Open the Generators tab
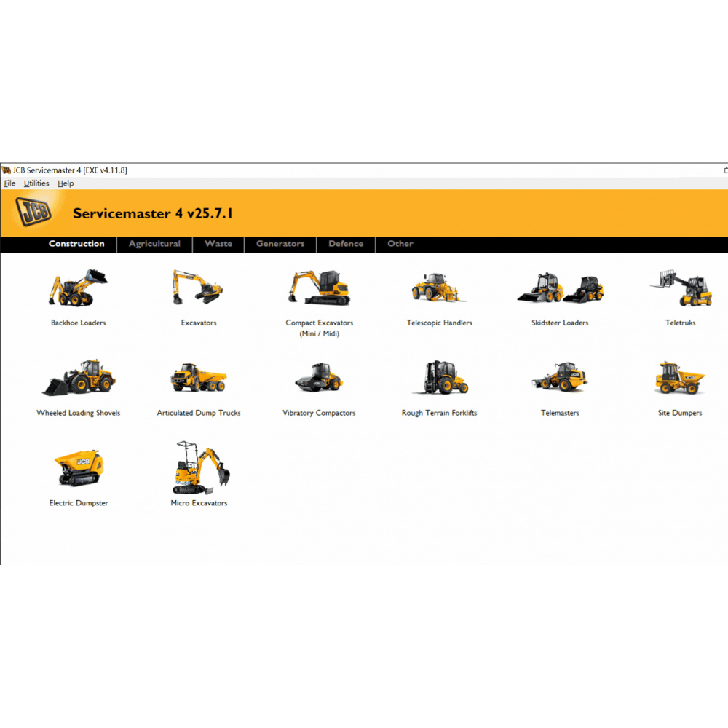Screen dimensions: 728x728 click(x=280, y=244)
